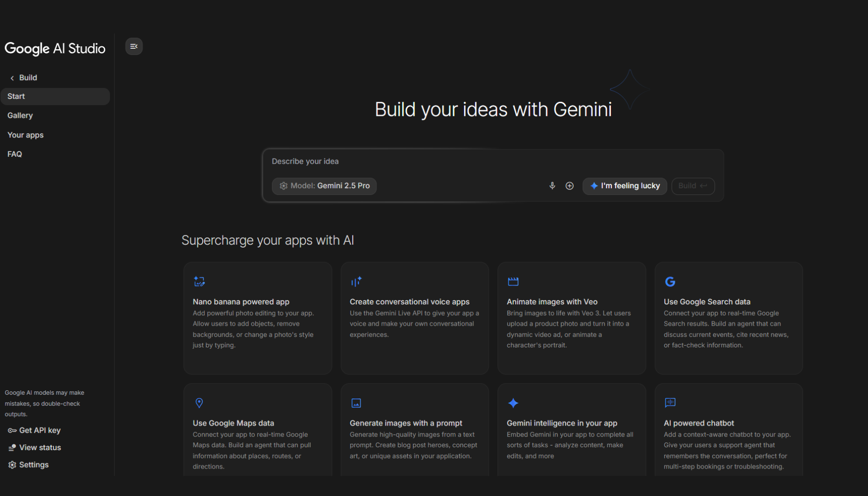Click the Veo clapperboard icon
This screenshot has width=868, height=496.
(x=513, y=281)
